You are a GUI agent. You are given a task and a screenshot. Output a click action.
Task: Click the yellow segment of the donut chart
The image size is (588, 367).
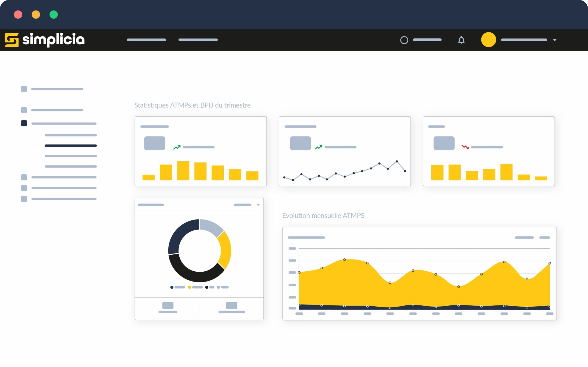pos(226,250)
